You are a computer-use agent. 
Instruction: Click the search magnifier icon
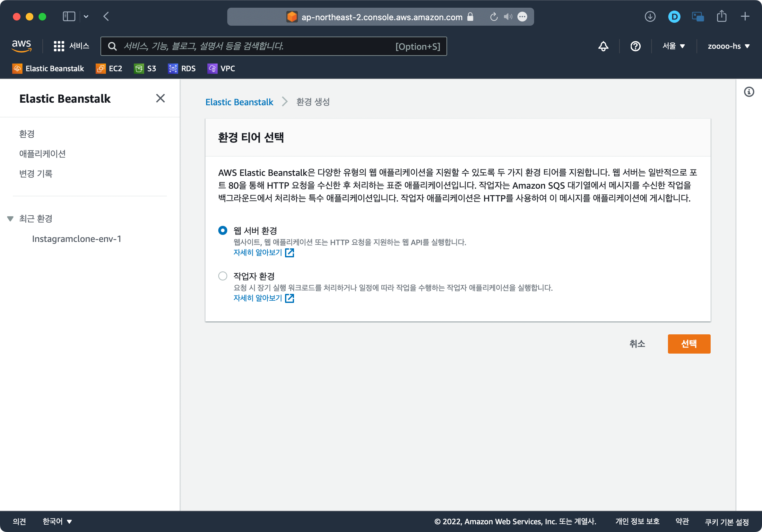[113, 46]
